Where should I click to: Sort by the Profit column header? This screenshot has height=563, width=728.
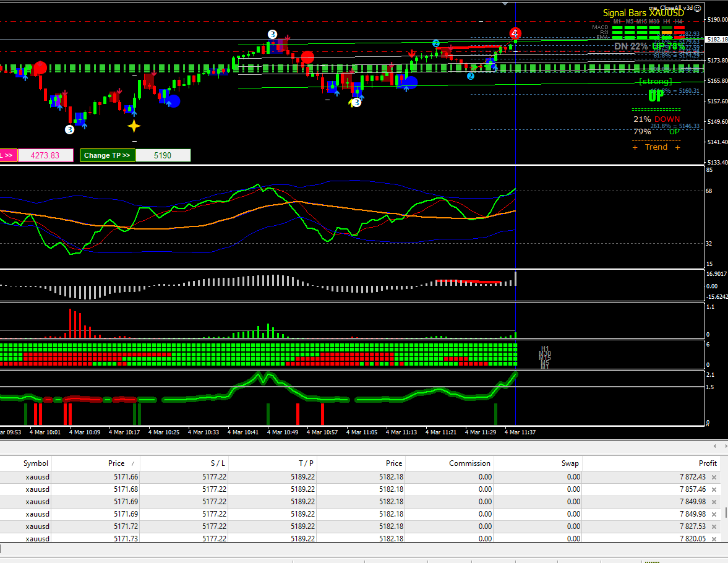pos(708,463)
